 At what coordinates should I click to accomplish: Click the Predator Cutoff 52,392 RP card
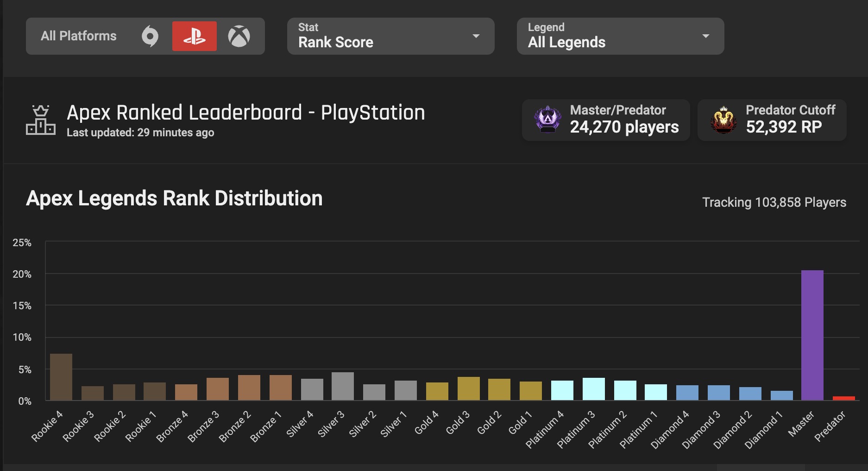[772, 120]
